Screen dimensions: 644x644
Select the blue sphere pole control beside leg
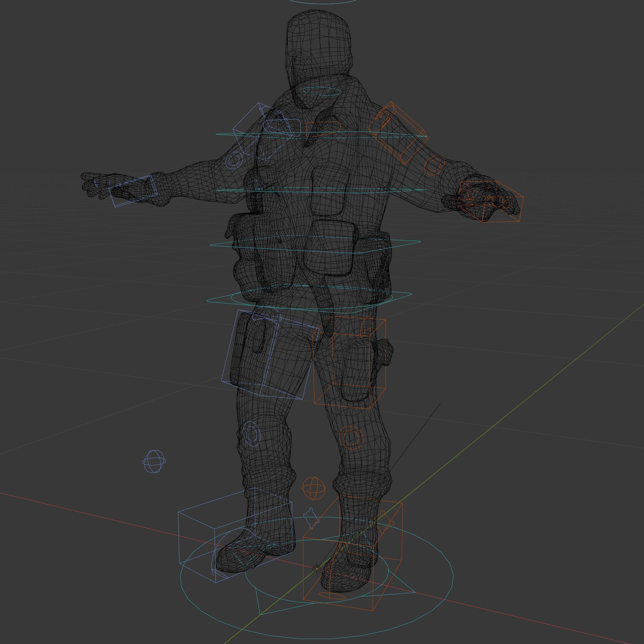pos(154,461)
